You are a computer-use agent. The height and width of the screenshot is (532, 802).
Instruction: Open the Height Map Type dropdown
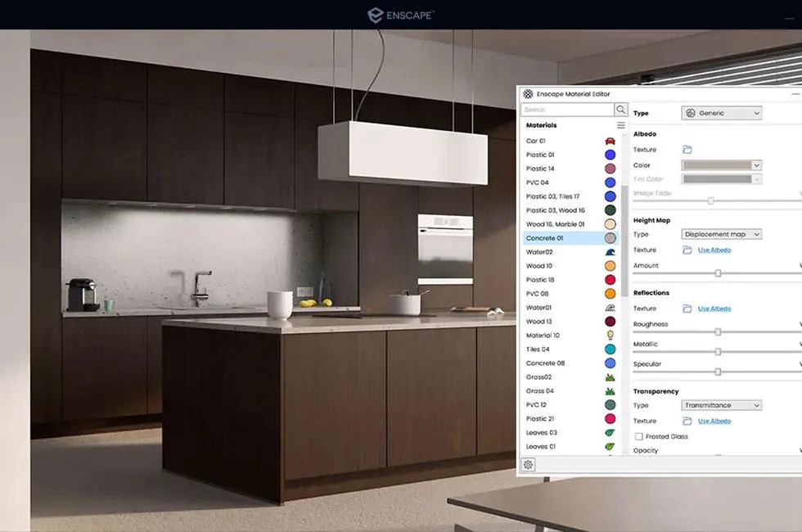coord(721,234)
